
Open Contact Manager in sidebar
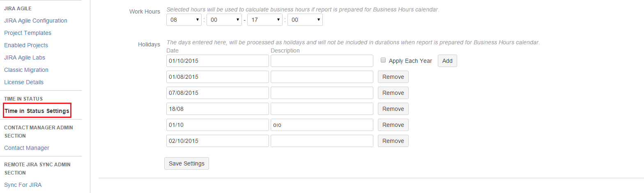coord(27,148)
